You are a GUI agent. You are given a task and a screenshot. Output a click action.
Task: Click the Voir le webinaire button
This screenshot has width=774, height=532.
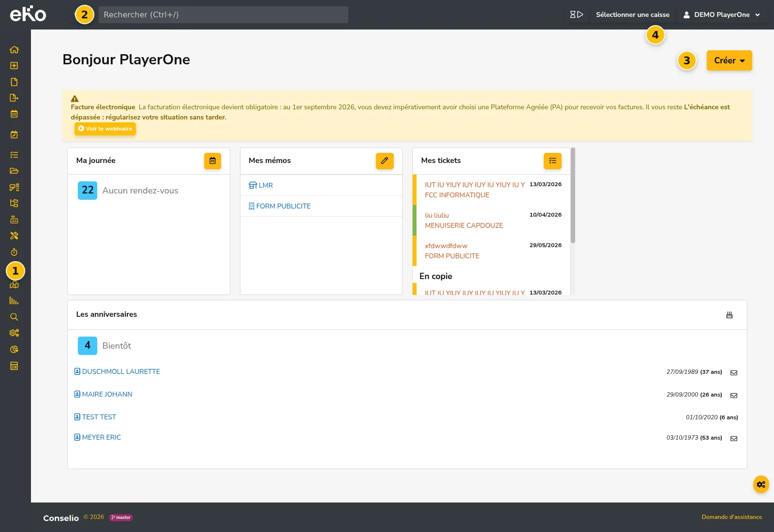click(x=105, y=129)
